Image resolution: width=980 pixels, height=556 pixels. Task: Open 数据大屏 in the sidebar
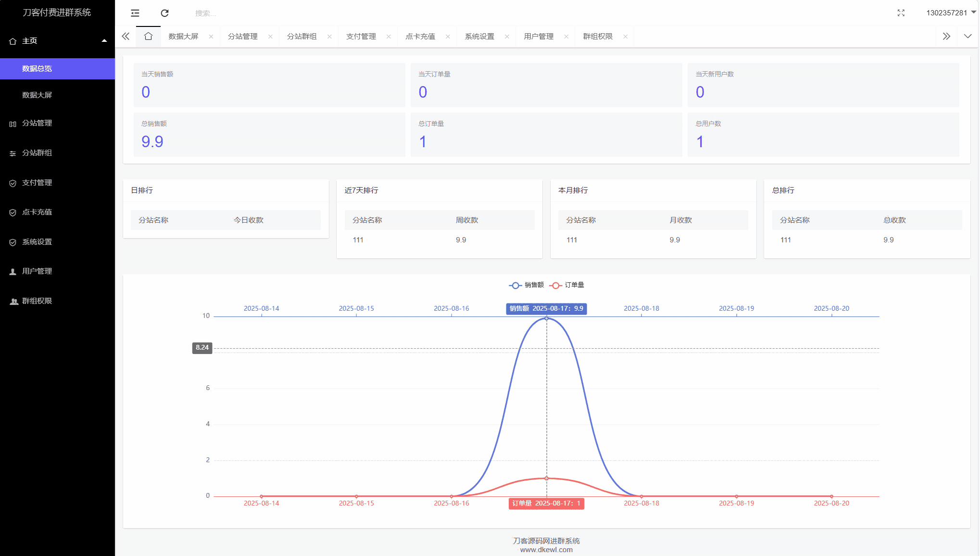[37, 95]
